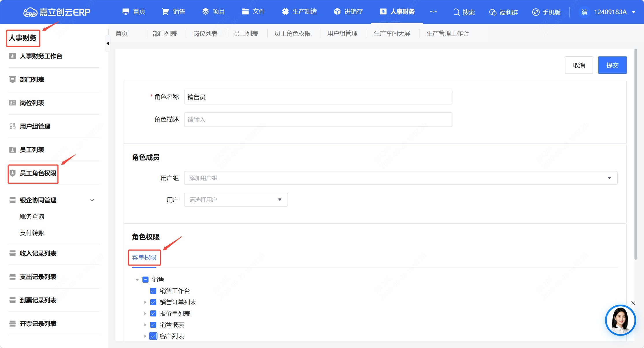Click the 搜索 magnifier icon
The width and height of the screenshot is (644, 348).
click(x=456, y=12)
